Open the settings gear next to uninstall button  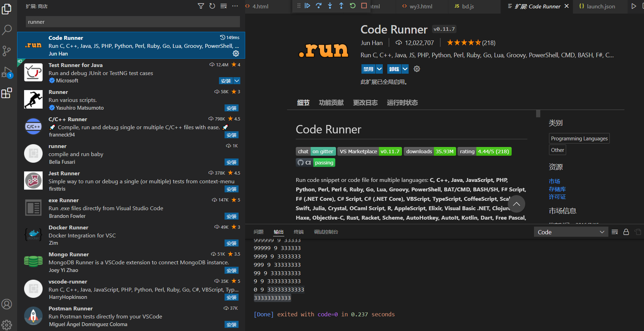(417, 69)
